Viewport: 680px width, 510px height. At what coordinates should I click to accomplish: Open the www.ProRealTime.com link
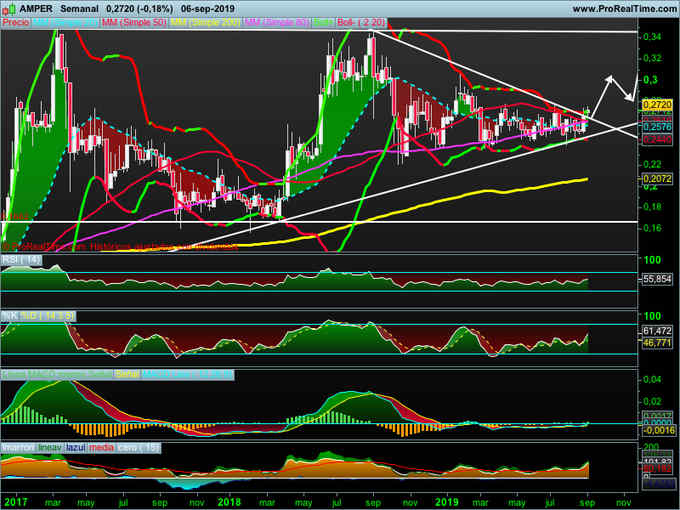pos(624,9)
